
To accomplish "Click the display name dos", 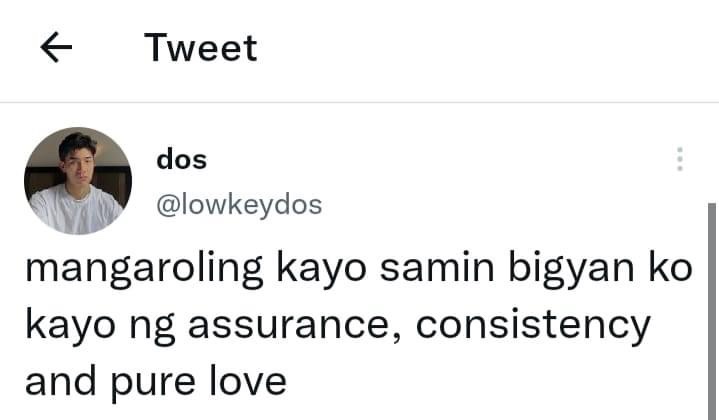I will pos(182,160).
